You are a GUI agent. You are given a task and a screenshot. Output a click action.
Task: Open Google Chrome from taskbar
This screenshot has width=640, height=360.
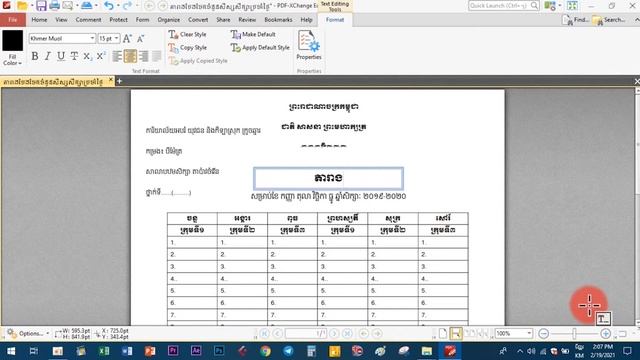coord(265,351)
